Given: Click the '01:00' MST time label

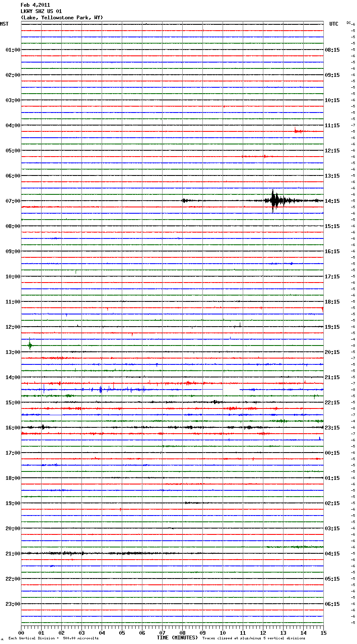Looking at the screenshot, I should coord(13,50).
